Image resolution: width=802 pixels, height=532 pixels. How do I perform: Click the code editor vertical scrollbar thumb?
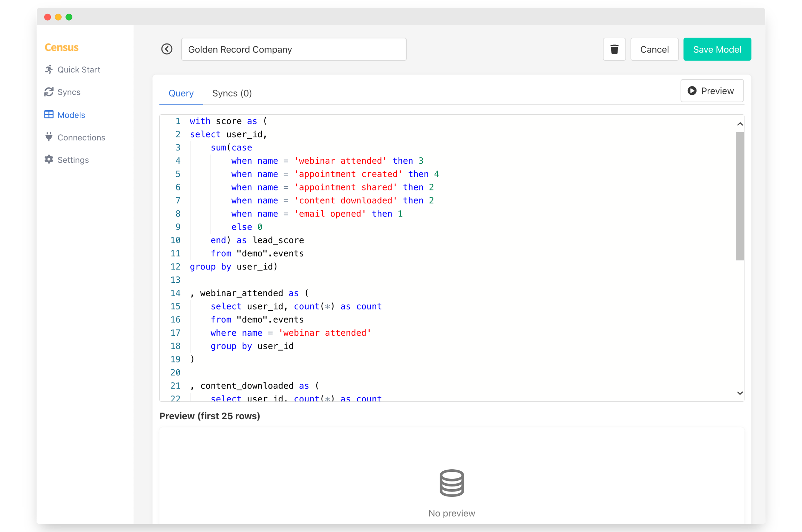point(739,196)
